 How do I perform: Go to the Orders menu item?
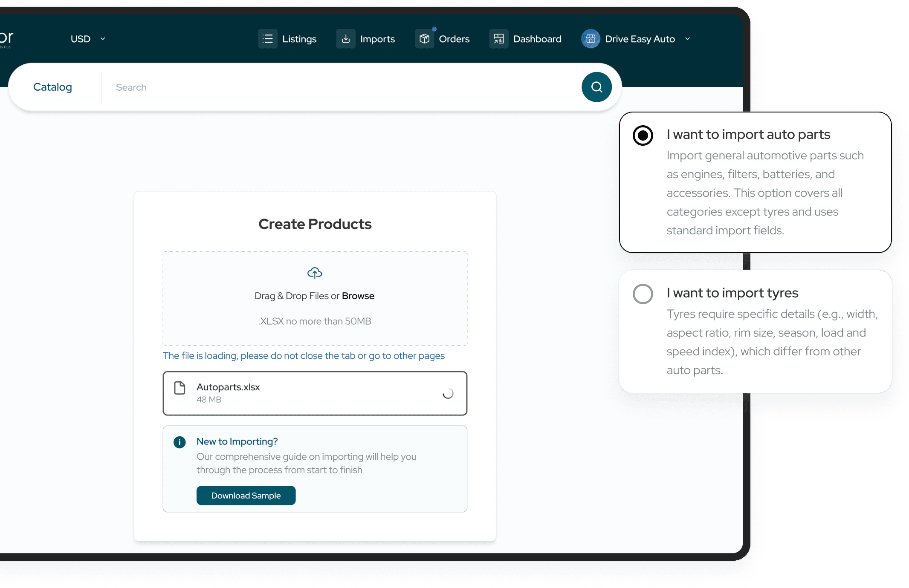442,39
